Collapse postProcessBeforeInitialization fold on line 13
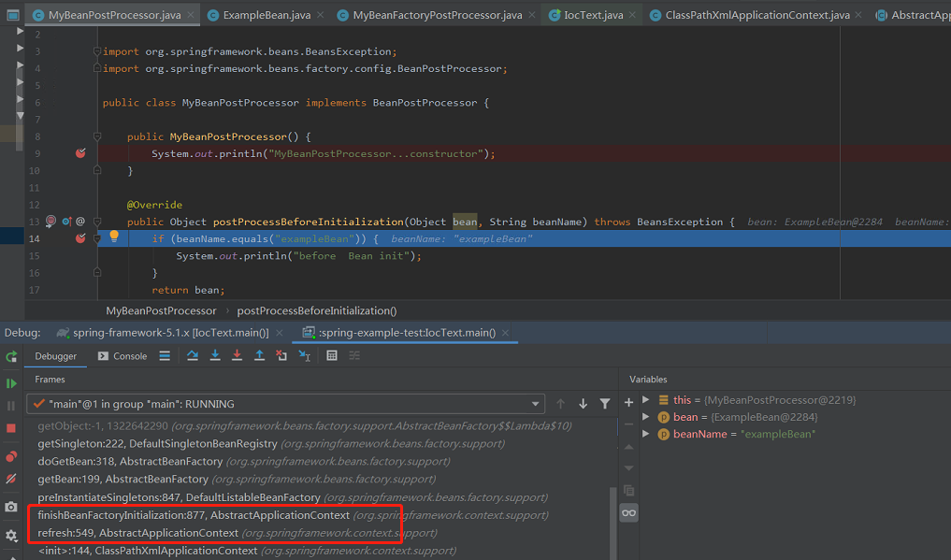The image size is (951, 560). pos(97,222)
